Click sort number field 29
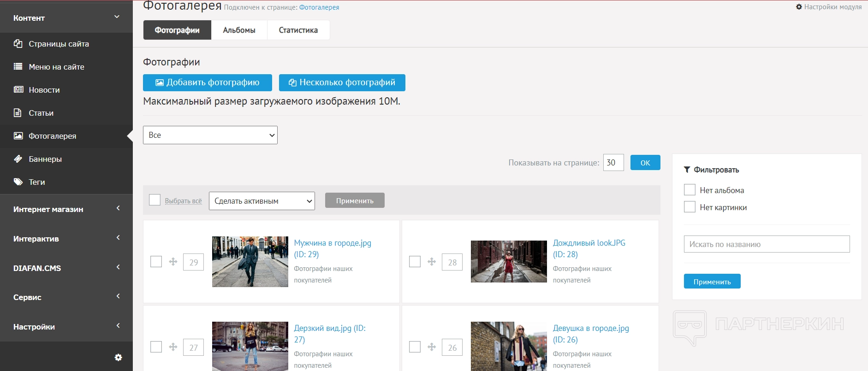This screenshot has width=868, height=371. tap(194, 262)
